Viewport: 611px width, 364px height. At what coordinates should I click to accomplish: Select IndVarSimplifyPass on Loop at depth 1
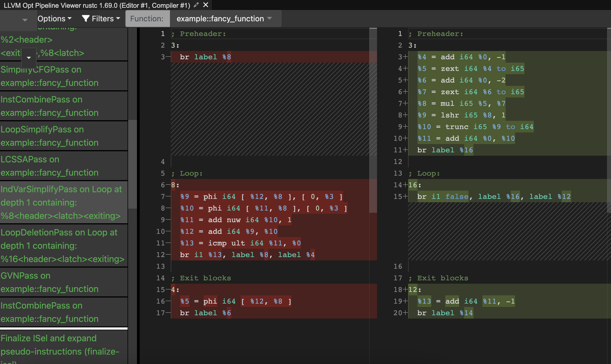point(63,202)
